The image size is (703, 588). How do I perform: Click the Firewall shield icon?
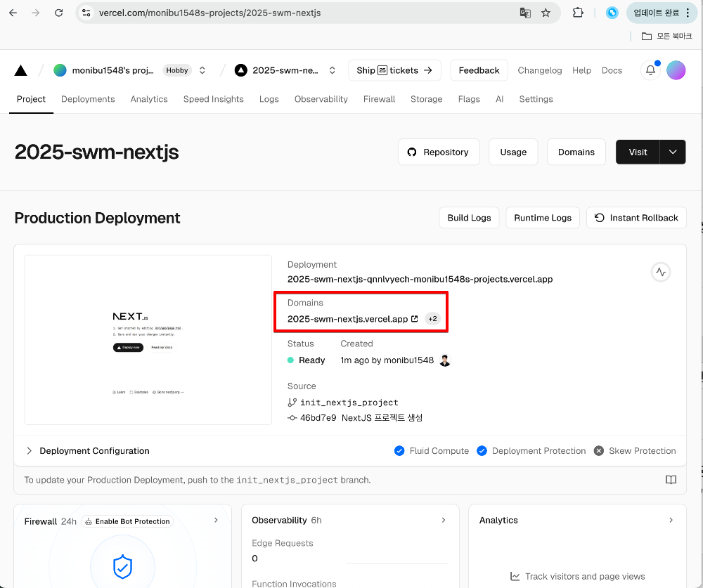pos(122,567)
